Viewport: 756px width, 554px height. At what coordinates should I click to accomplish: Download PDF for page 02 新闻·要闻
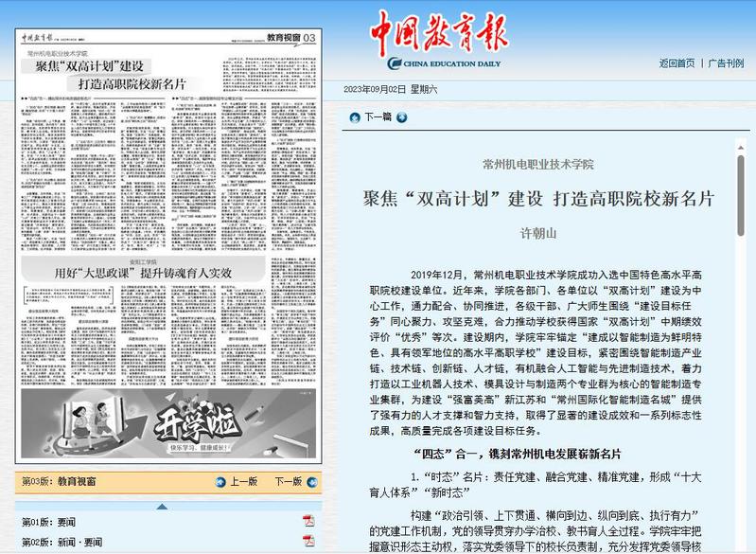click(x=308, y=541)
